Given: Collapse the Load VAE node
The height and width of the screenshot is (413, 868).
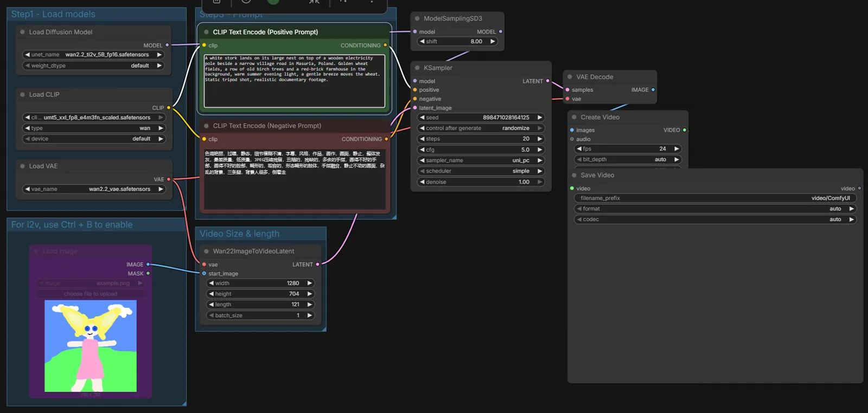Looking at the screenshot, I should point(22,166).
